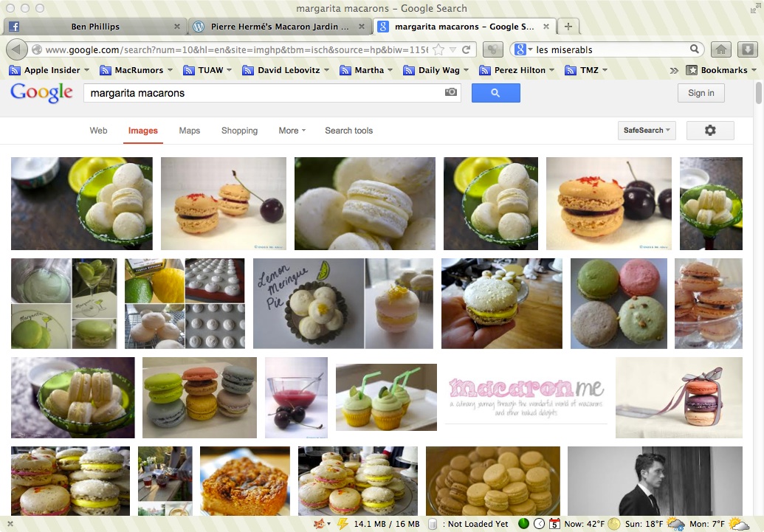Image resolution: width=764 pixels, height=532 pixels.
Task: Open the More search category menu
Action: coord(292,131)
